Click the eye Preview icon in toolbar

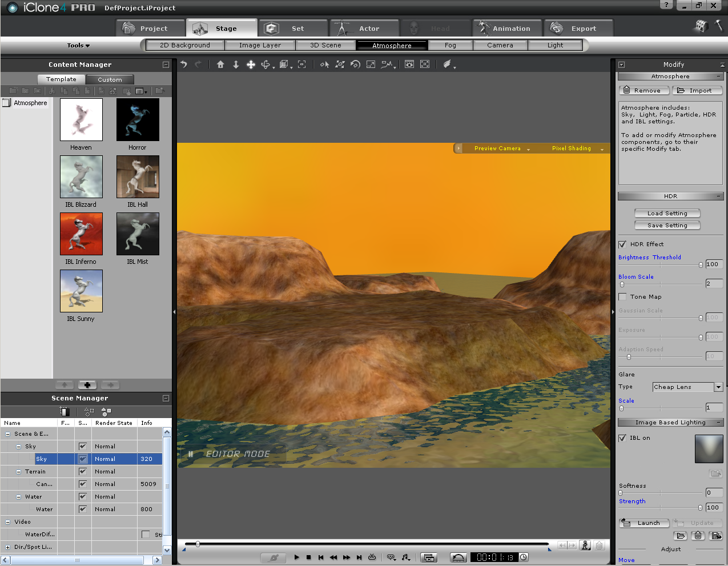[x=409, y=65]
